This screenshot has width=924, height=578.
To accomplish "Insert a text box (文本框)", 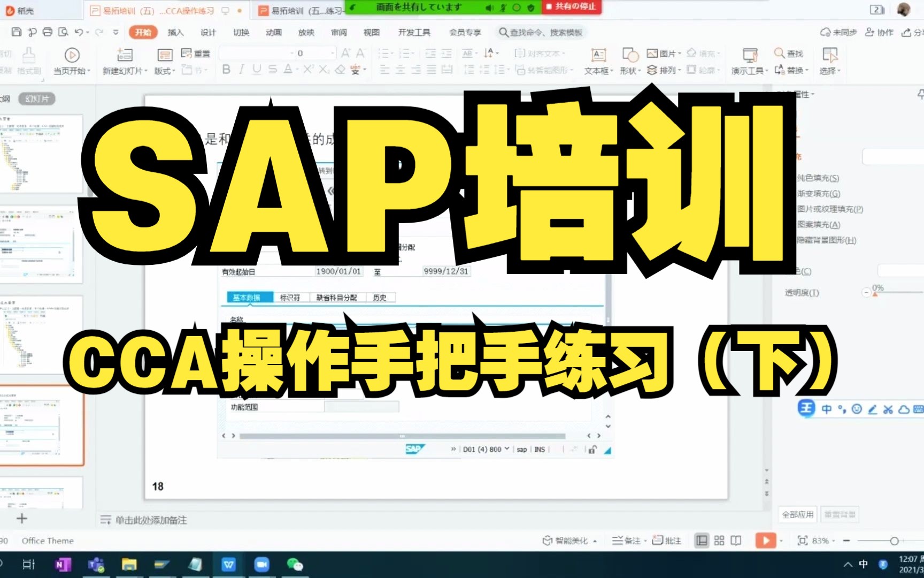I will click(598, 61).
